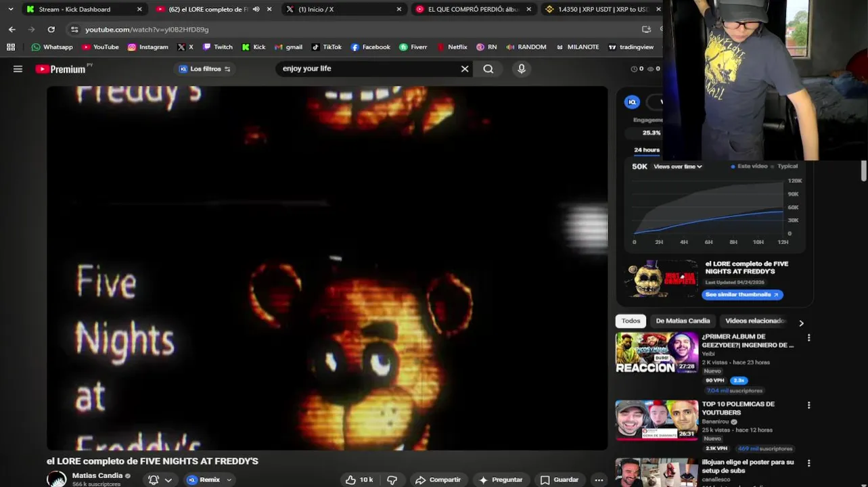Screen dimensions: 868x487
Task: Open the Kick bookmark
Action: 254,47
